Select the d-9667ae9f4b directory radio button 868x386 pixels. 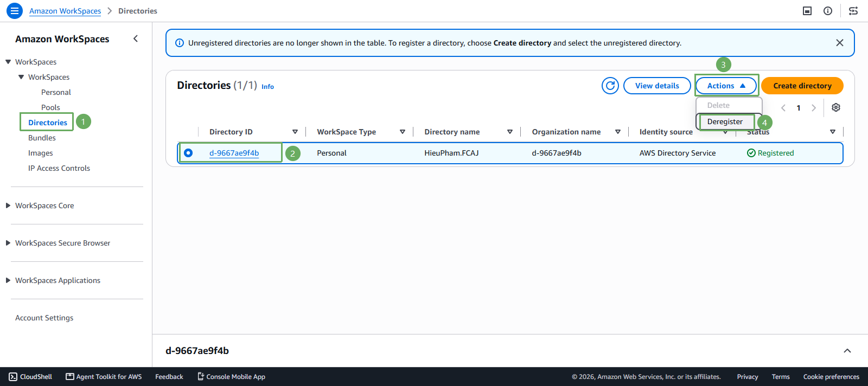coord(188,153)
